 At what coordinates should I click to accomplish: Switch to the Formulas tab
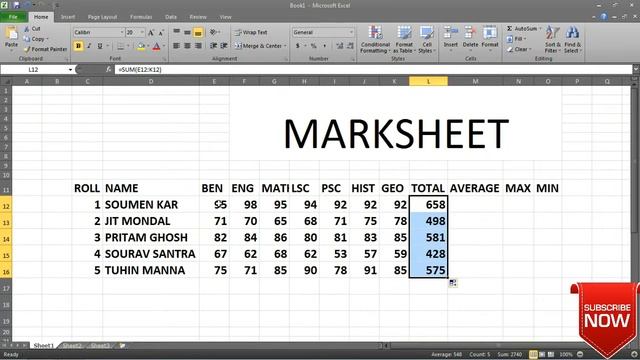click(141, 17)
